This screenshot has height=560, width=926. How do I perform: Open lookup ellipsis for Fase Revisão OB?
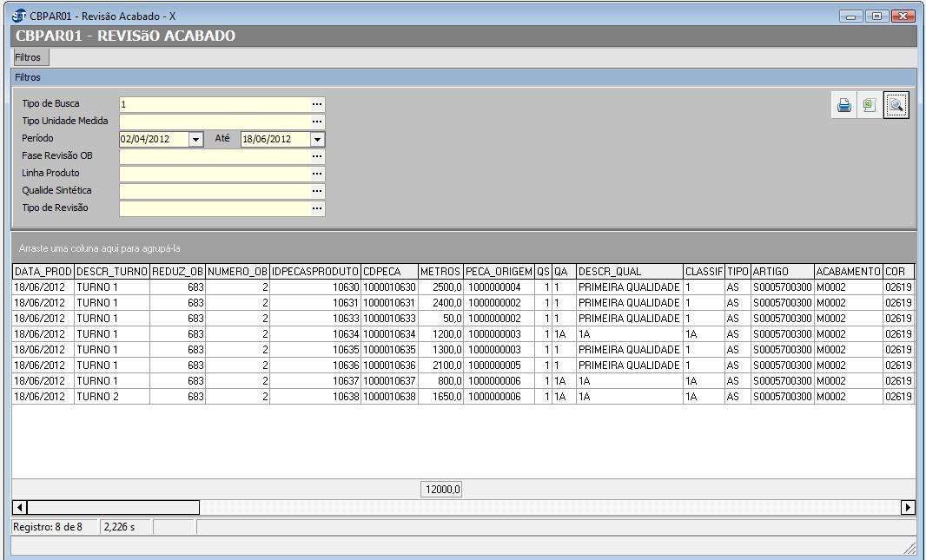(317, 156)
